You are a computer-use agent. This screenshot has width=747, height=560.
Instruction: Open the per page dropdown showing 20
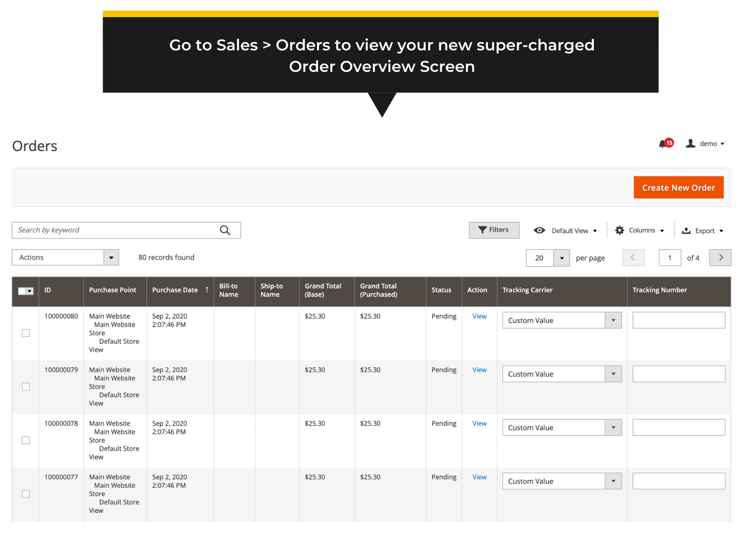562,258
